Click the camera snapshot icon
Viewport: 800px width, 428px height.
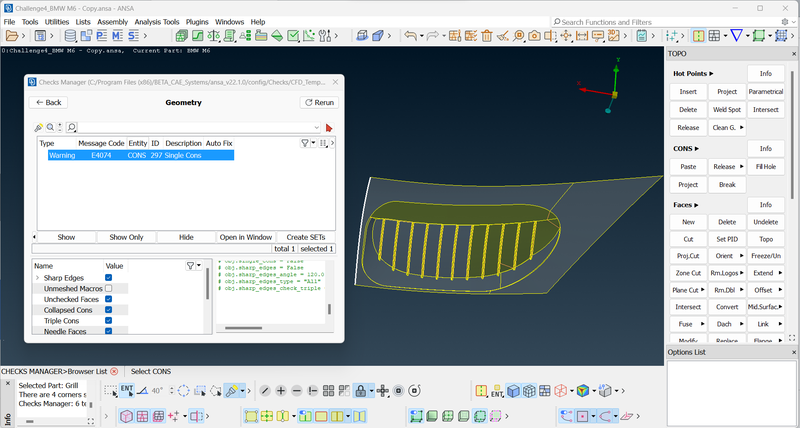coord(534,36)
